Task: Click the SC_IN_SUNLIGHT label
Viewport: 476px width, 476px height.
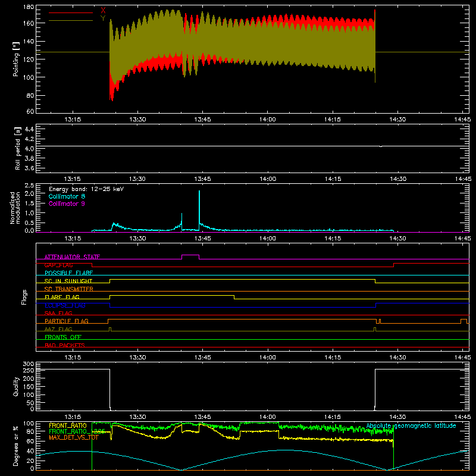Action: coord(68,281)
